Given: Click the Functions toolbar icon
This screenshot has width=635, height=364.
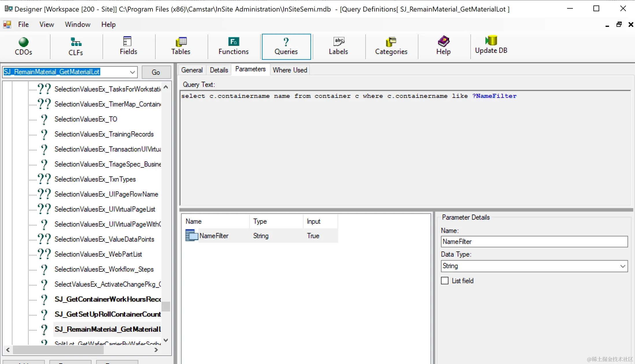Looking at the screenshot, I should 233,46.
